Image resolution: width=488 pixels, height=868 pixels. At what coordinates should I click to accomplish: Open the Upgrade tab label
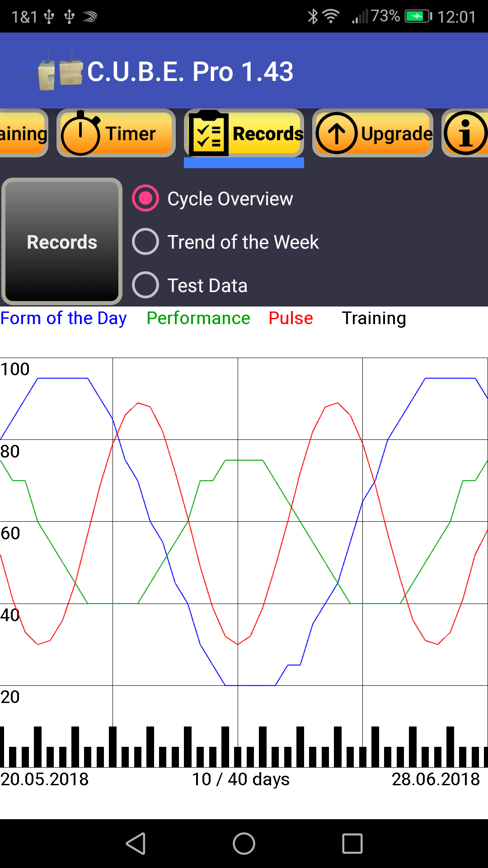point(397,133)
